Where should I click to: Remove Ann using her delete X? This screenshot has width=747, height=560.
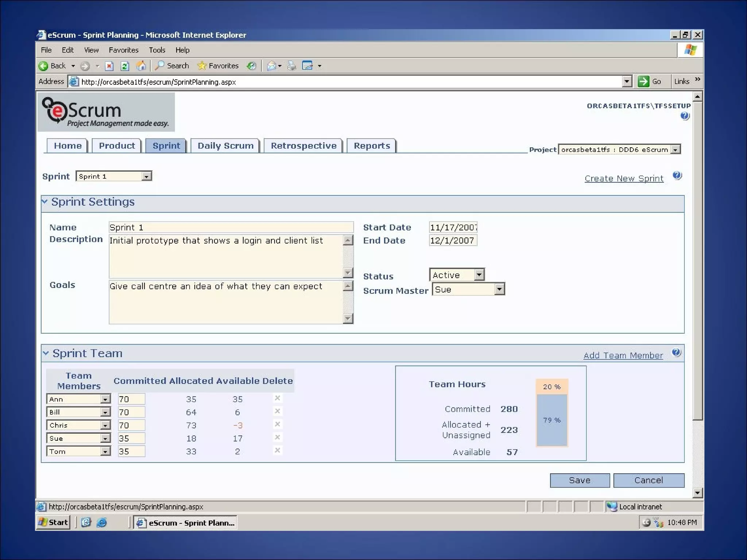click(277, 398)
